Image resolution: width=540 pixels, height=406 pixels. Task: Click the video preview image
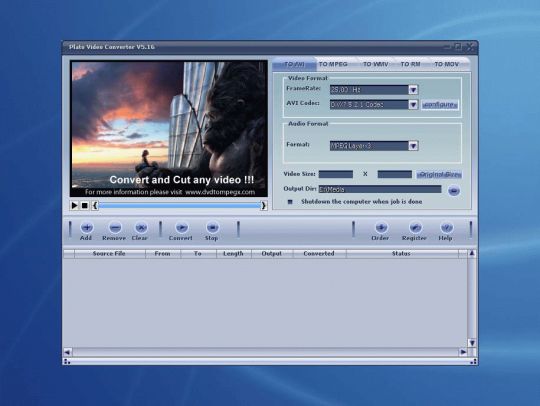coord(169,129)
